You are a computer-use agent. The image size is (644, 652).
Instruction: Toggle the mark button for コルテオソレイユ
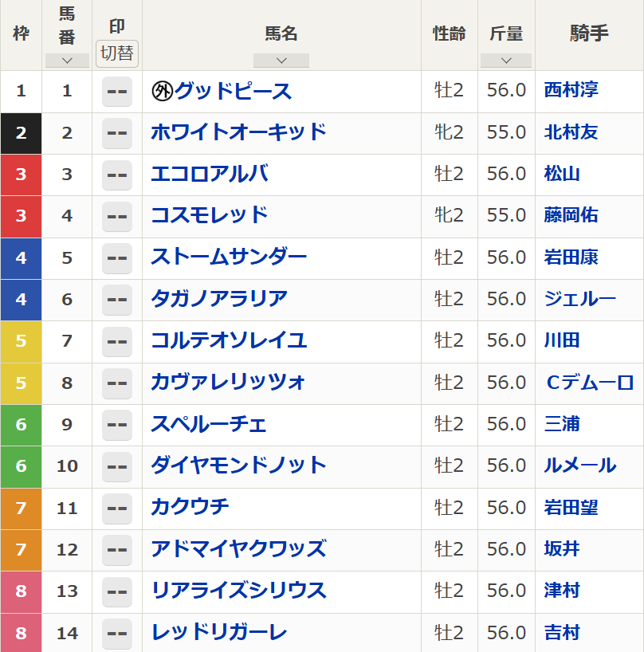[x=117, y=341]
